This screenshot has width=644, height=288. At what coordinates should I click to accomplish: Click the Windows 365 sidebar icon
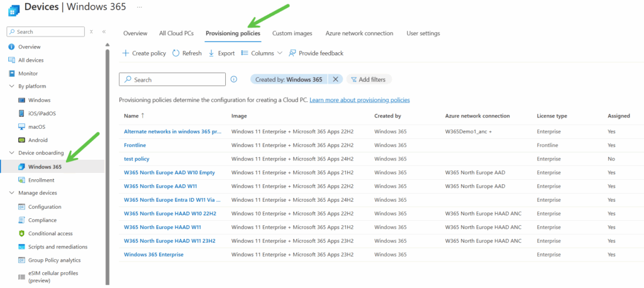pyautogui.click(x=22, y=167)
